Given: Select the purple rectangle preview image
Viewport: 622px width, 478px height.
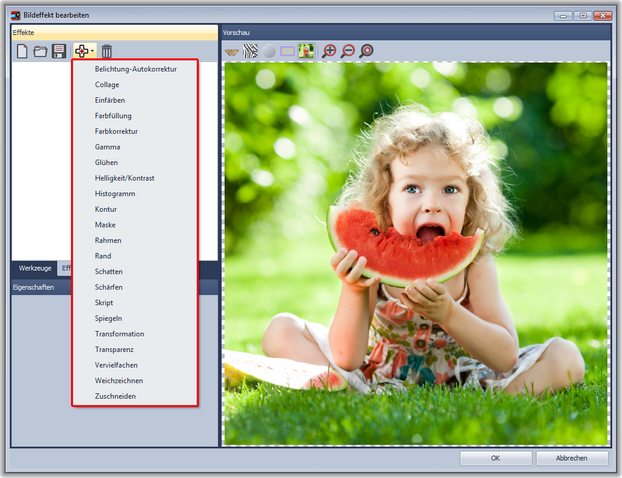Looking at the screenshot, I should (x=288, y=51).
